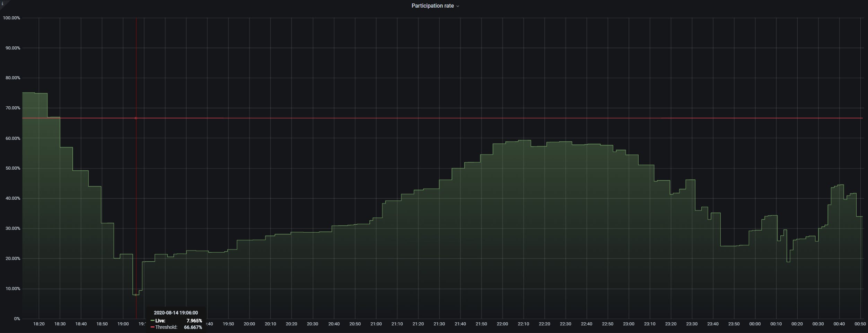
Task: Click the 2020-08-14 19:06:00 tooltip timestamp
Action: (176, 313)
